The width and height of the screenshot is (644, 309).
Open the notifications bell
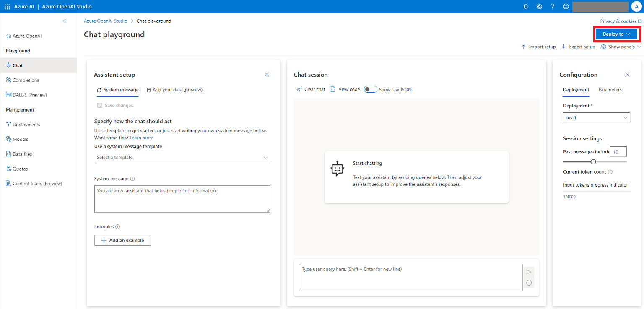coord(525,6)
